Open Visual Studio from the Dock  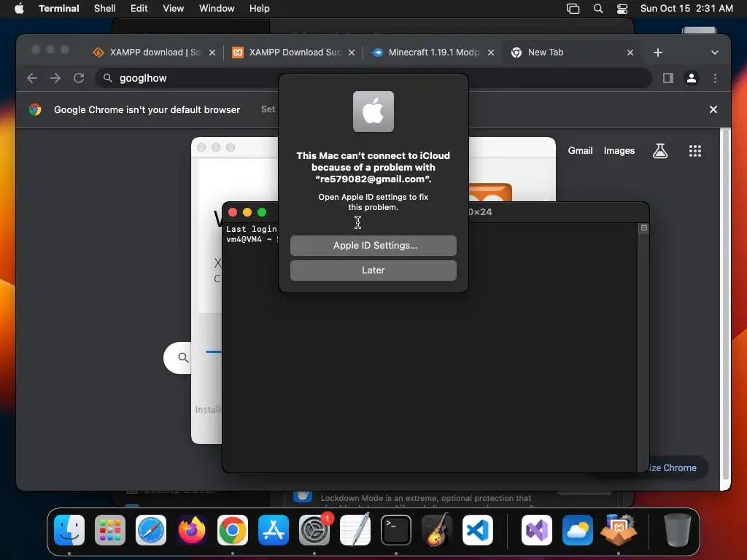pyautogui.click(x=537, y=530)
